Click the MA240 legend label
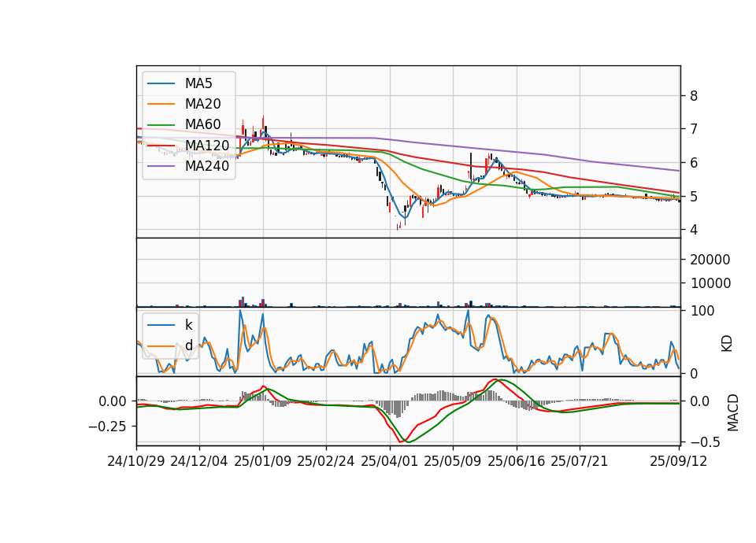756x543 pixels. pos(207,166)
